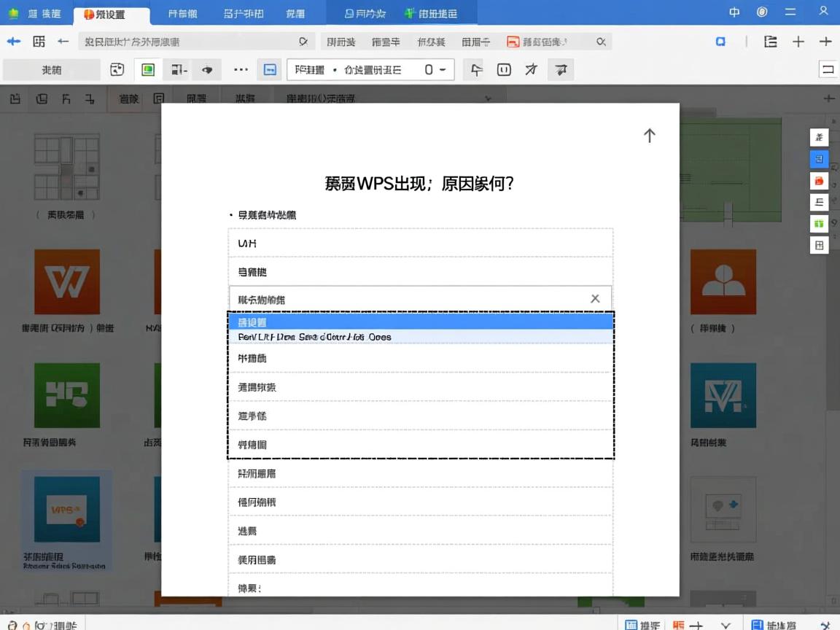Open the chevron dropdown in the bottom status bar
840x630 pixels.
pos(725,625)
